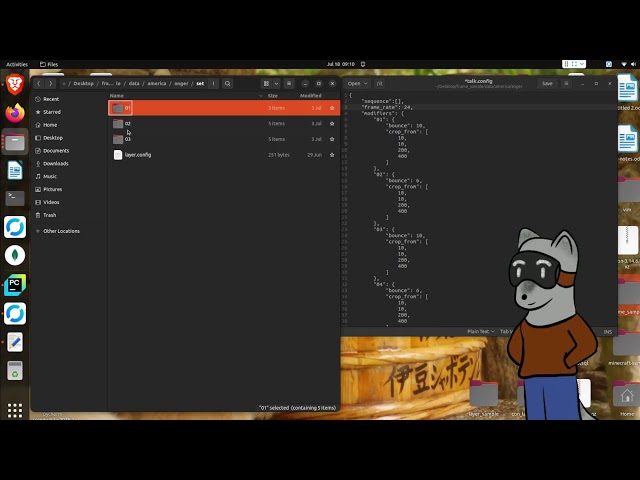This screenshot has height=480, width=640.
Task: Open network indicator in top bar
Action: 624,64
